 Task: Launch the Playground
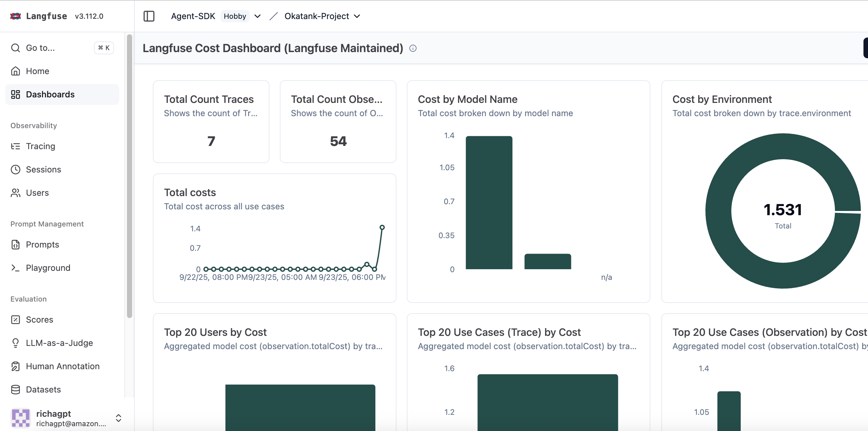(48, 268)
